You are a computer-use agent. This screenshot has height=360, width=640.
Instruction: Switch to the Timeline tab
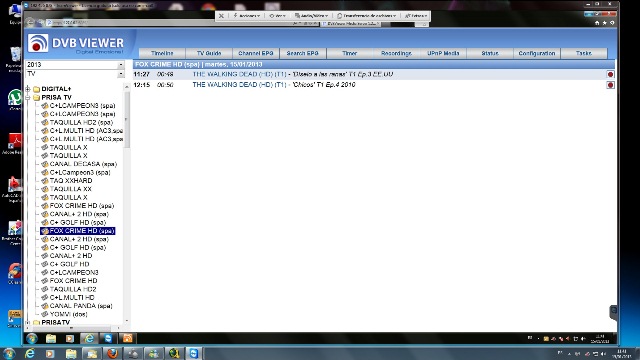162,53
